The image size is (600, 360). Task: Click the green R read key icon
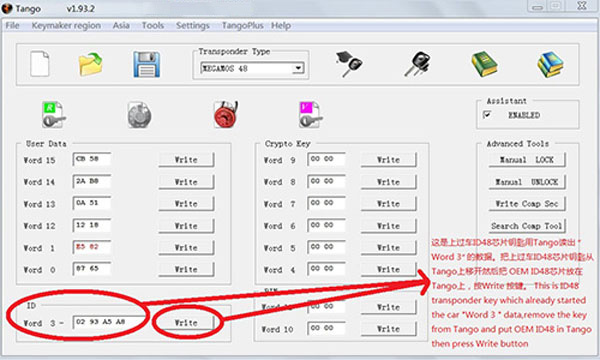[x=53, y=114]
